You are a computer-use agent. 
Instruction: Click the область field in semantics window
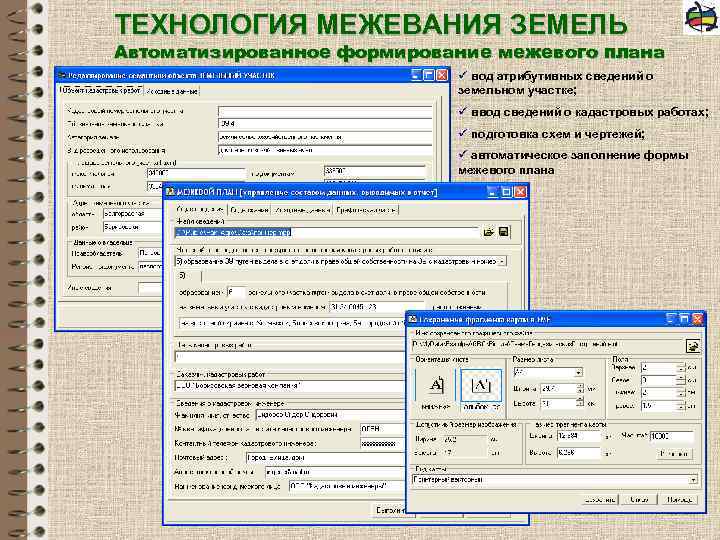pos(132,214)
